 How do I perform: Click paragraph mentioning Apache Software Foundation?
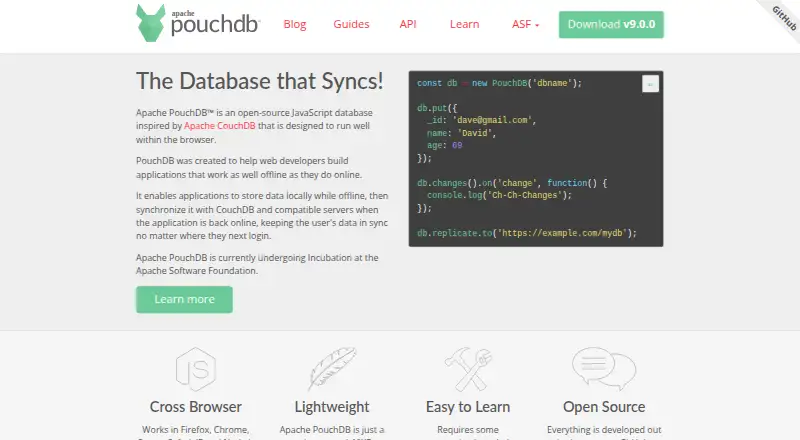tap(257, 264)
